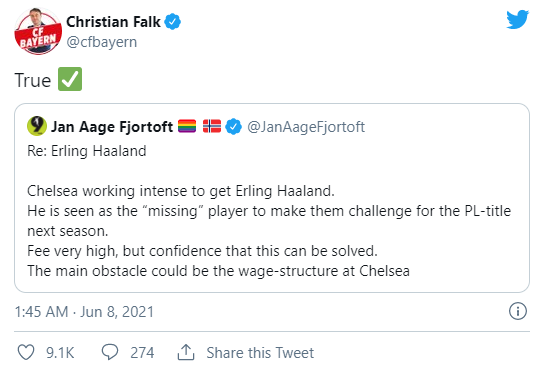Open the @JanAageFjortoft handle

click(306, 127)
